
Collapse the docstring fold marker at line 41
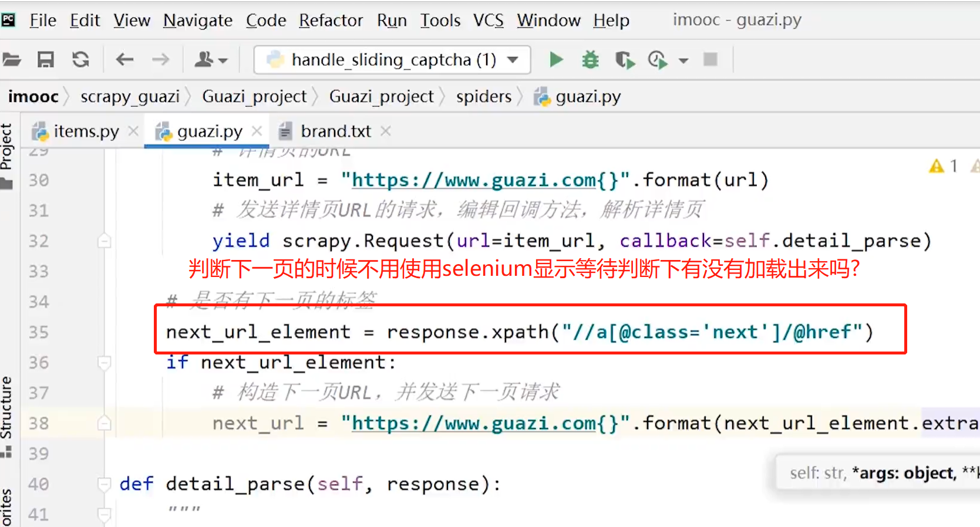point(104,515)
